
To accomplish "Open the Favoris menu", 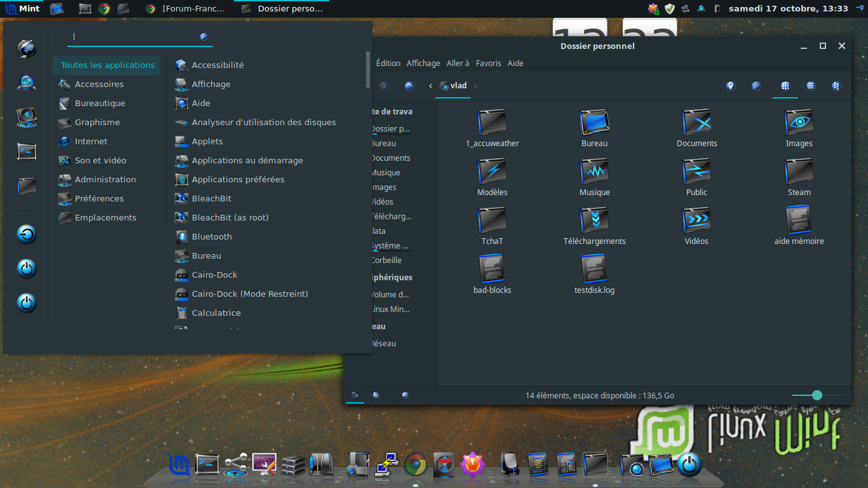I will [489, 63].
